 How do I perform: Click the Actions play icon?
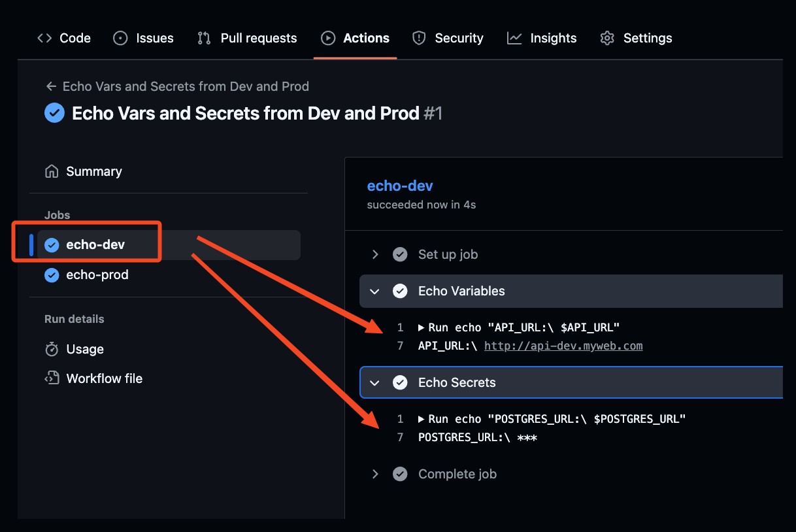pyautogui.click(x=328, y=38)
